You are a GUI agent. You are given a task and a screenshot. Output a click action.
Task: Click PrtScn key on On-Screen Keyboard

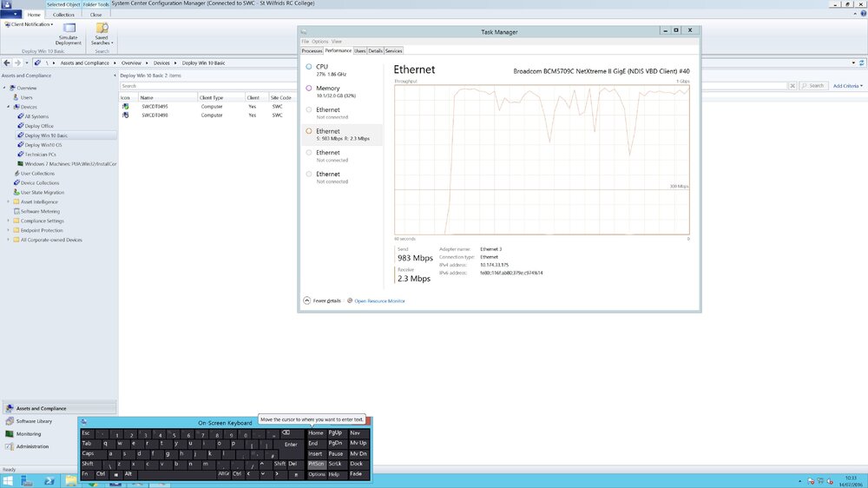pos(316,464)
